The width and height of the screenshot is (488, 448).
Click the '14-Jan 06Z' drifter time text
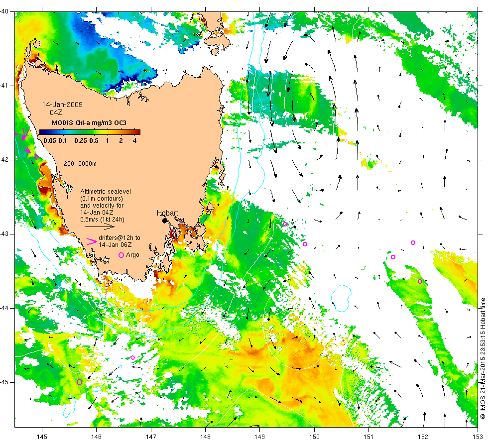pos(115,245)
